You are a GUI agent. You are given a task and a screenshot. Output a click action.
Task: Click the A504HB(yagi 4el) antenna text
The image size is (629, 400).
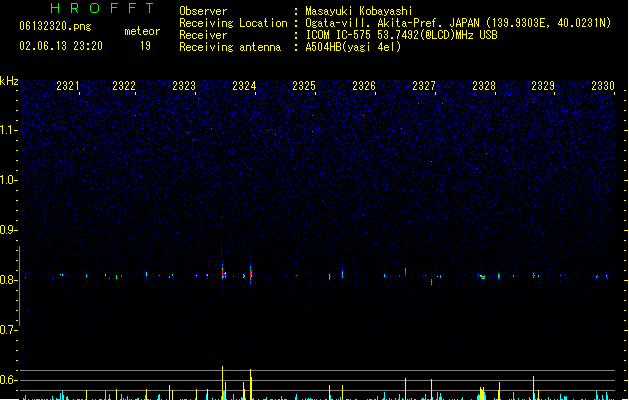pos(353,47)
